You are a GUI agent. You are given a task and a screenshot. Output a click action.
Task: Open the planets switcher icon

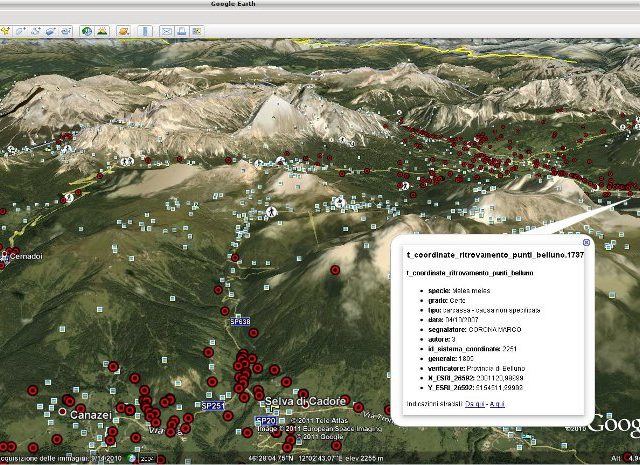(122, 31)
